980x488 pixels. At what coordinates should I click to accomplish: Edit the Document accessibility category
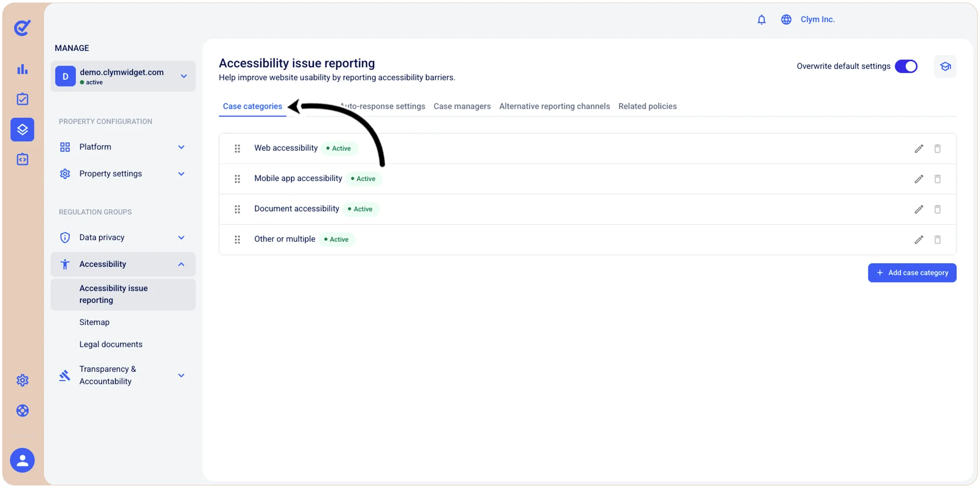(919, 209)
